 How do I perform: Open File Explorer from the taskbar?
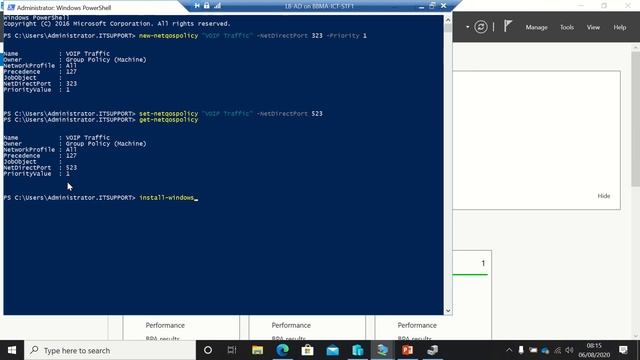257,350
